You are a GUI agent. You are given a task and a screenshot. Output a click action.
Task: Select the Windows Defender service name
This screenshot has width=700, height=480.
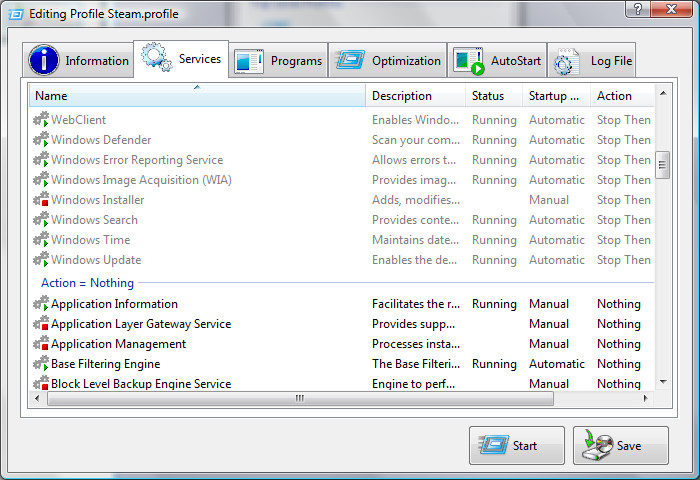pos(101,140)
